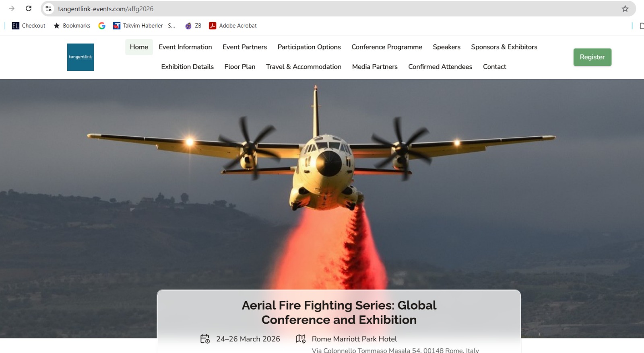Open the Floor Plan link

point(240,67)
